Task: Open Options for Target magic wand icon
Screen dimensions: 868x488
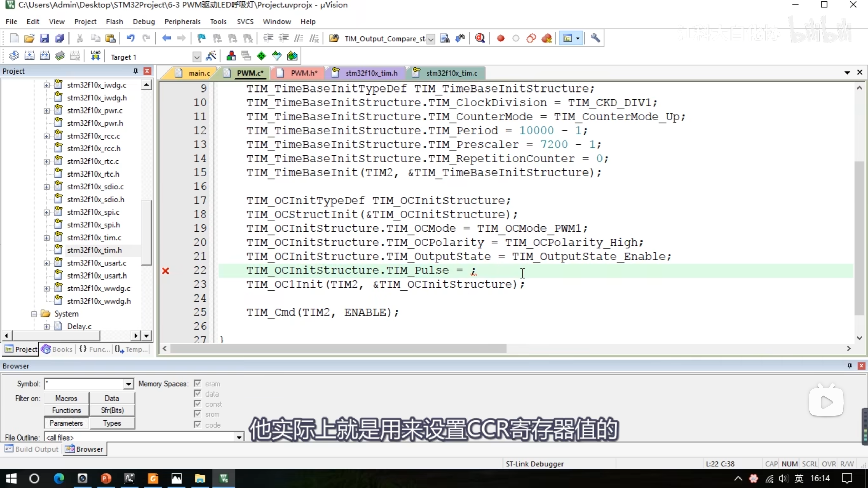Action: [211, 56]
